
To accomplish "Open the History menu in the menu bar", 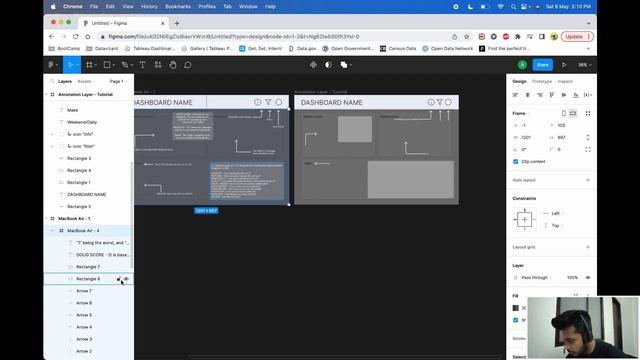I will pos(149,7).
